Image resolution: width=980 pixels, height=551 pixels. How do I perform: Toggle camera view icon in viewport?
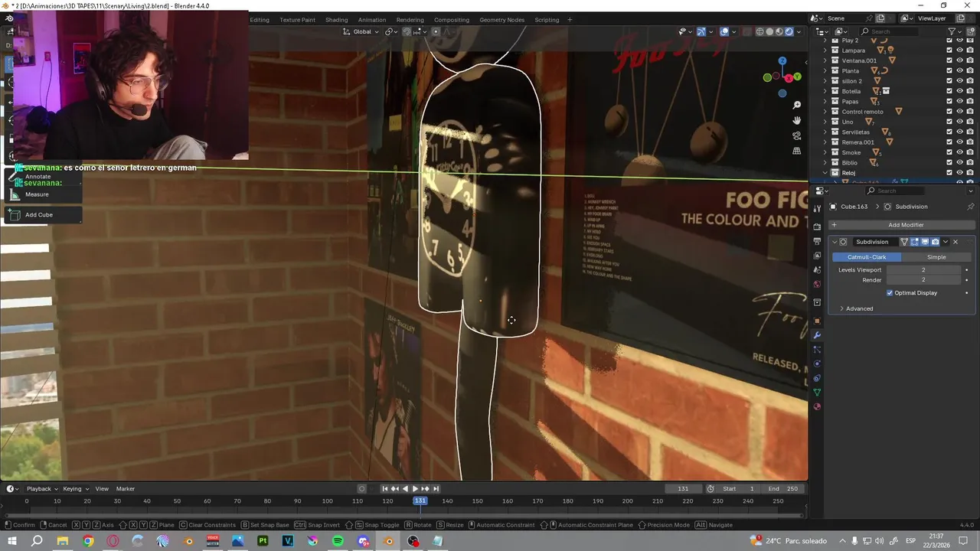point(797,135)
